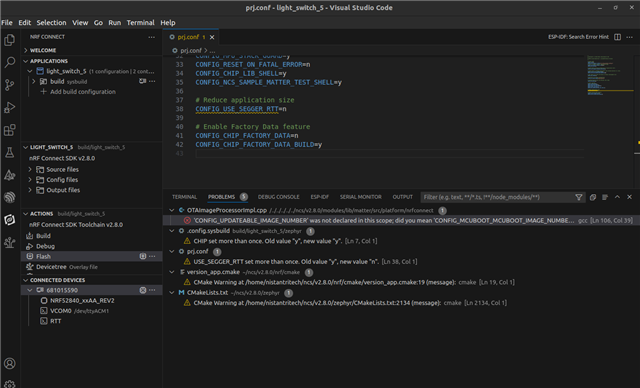Select 'USE_SEGGER_RTT set more than once' warning
The height and width of the screenshot is (388, 640).
(286, 262)
